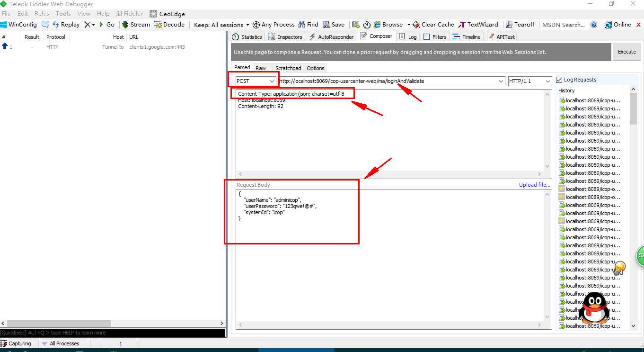The image size is (644, 352).
Task: Save sessions with Save toolbar button
Action: [x=334, y=25]
